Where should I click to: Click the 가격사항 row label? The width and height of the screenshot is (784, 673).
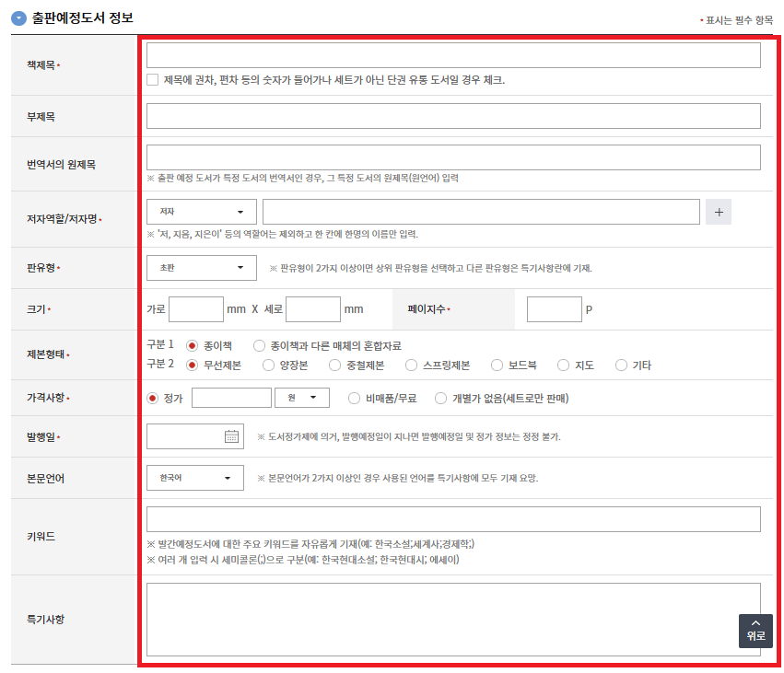click(45, 398)
